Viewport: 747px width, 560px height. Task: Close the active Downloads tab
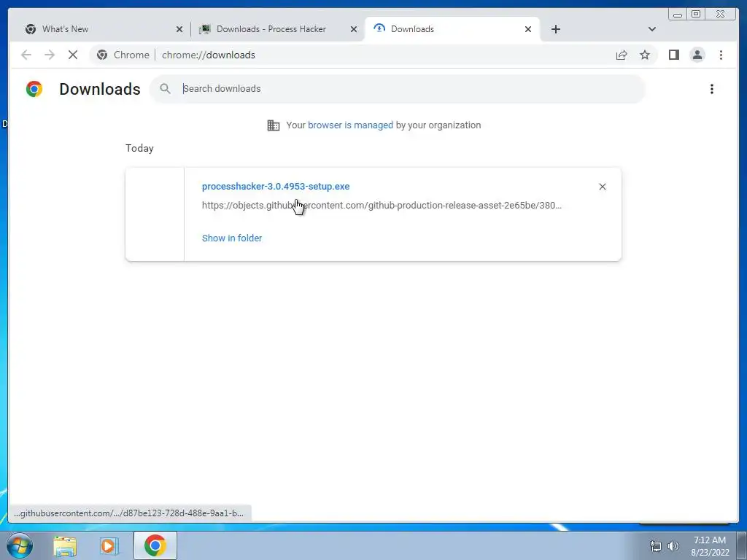tap(528, 29)
